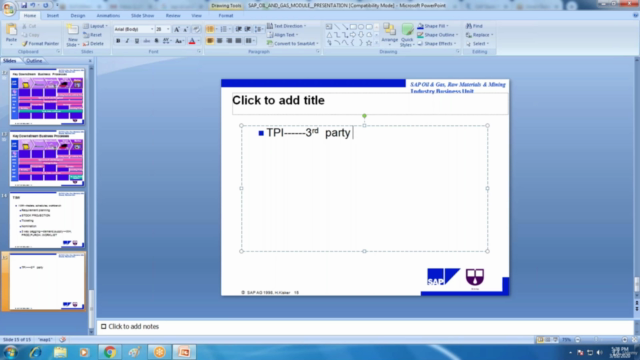The image size is (640, 360).
Task: Click Find in Editing group
Action: pos(474,26)
